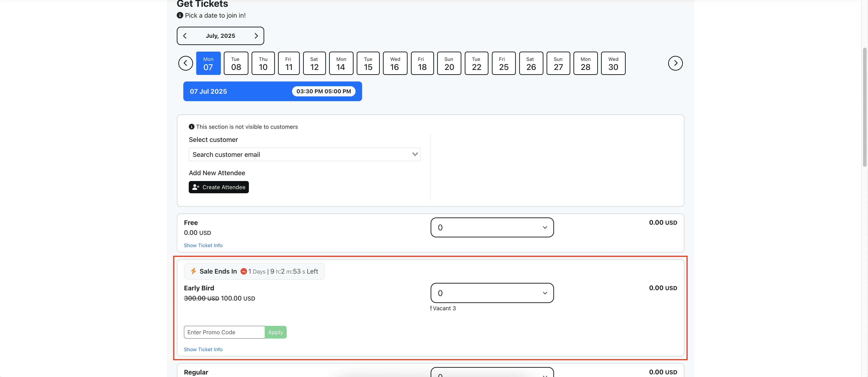The height and width of the screenshot is (377, 868).
Task: Select the Tue 08 date tab
Action: (x=236, y=63)
